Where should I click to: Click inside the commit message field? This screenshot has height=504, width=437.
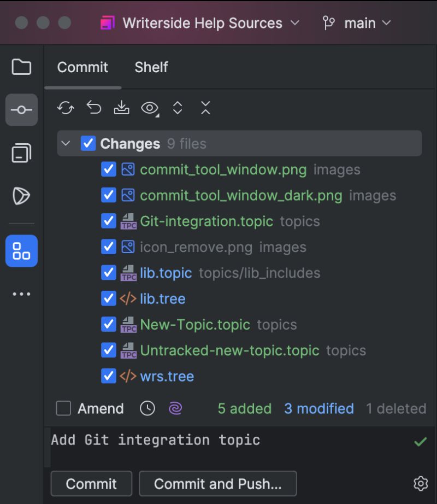coord(218,440)
